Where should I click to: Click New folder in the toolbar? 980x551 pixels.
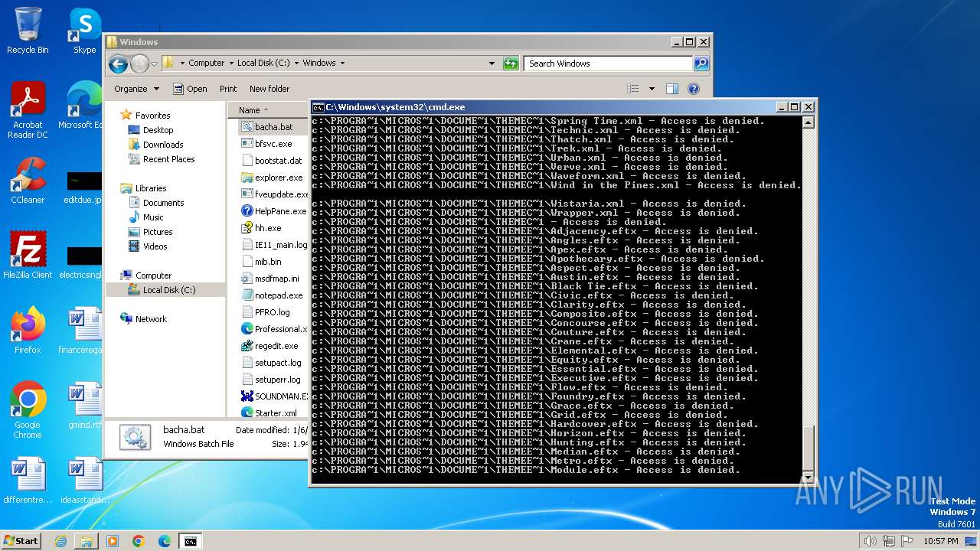coord(269,89)
